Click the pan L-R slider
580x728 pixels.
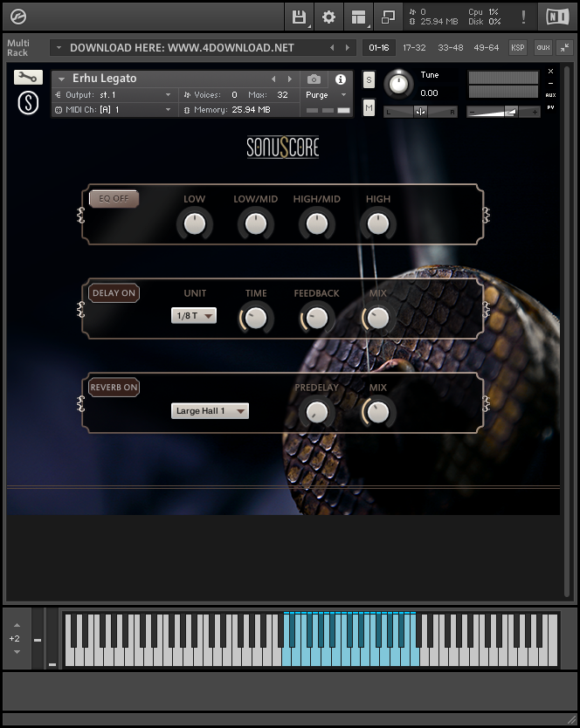pos(420,112)
